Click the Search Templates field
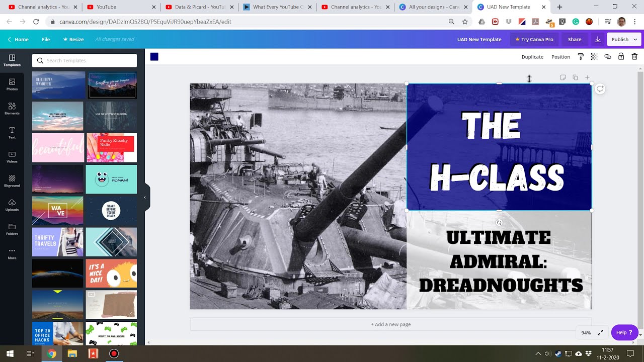The image size is (644, 362). click(85, 60)
